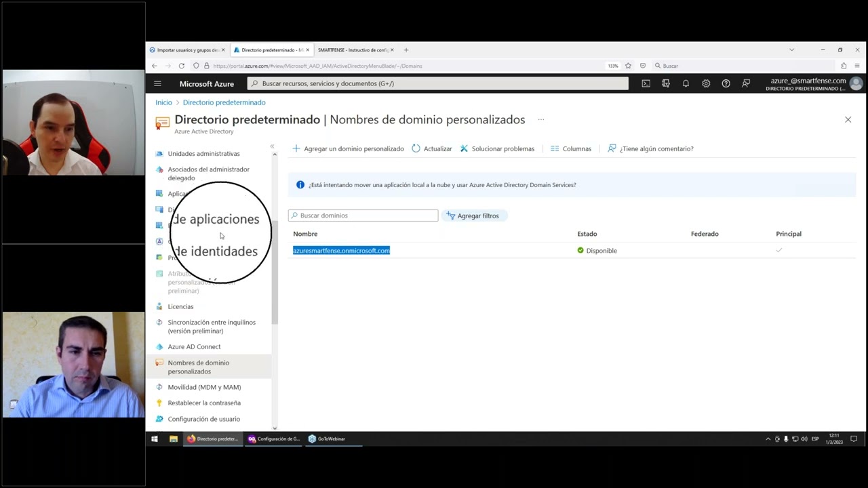Screen dimensions: 868x488
Task: Click the info banner about Domain Services
Action: (572, 185)
